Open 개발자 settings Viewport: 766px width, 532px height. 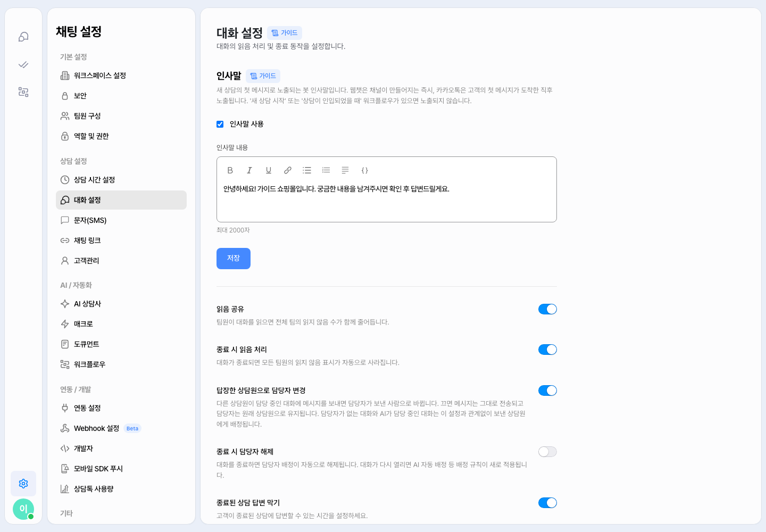pyautogui.click(x=121, y=448)
